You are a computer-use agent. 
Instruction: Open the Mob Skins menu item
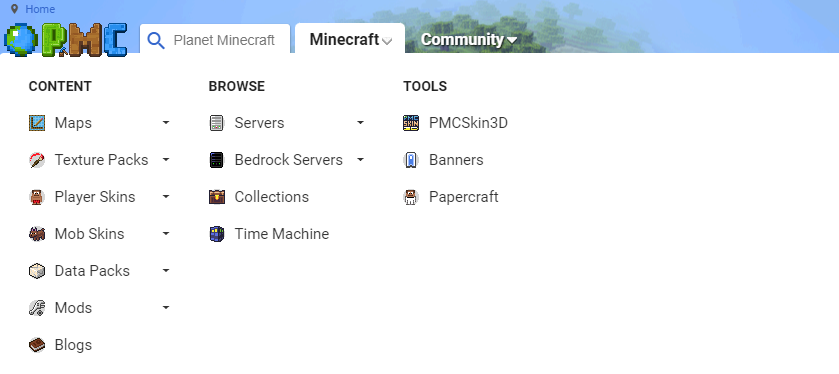click(89, 234)
